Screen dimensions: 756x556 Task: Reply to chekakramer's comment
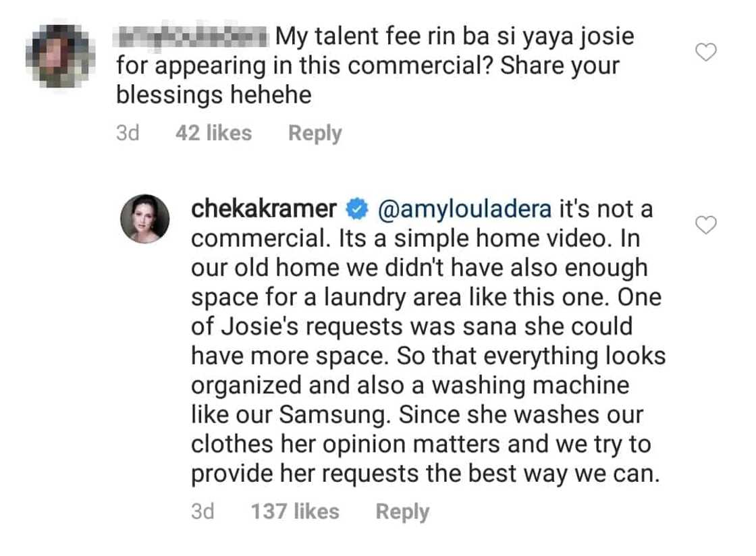[402, 511]
